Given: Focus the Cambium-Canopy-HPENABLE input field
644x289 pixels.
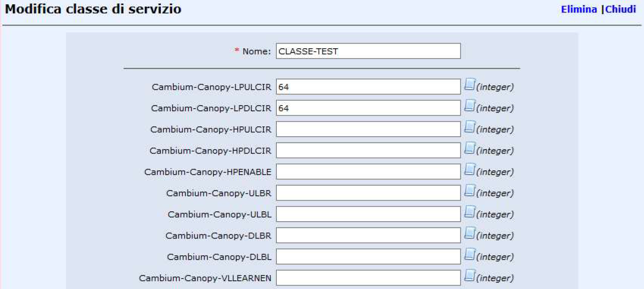Looking at the screenshot, I should (368, 172).
